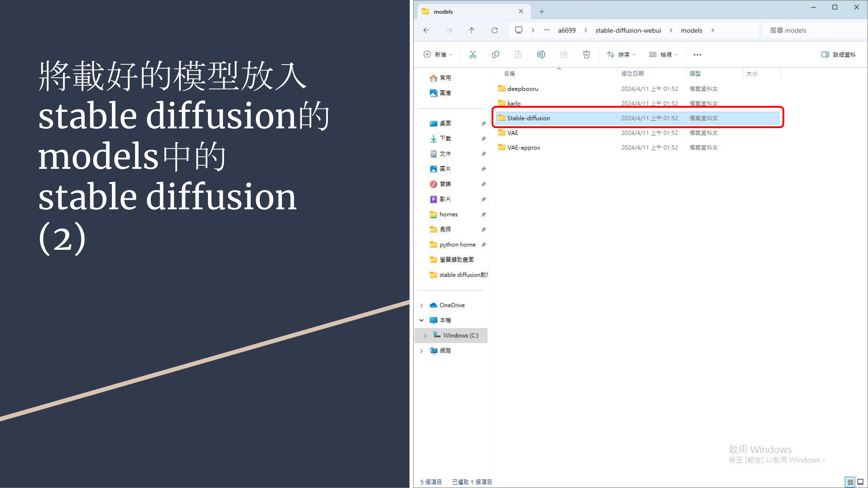This screenshot has height=488, width=868.
Task: Click a6699 in the address breadcrumb
Action: pos(567,30)
